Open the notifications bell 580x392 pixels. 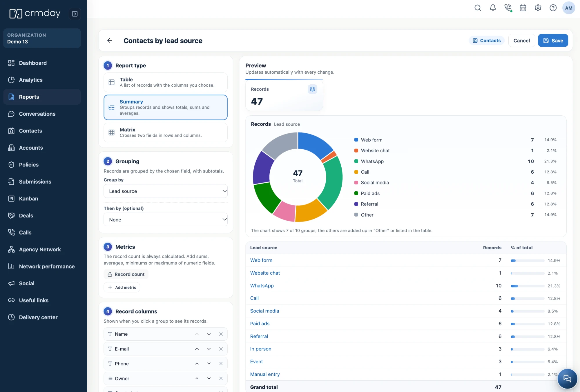tap(493, 8)
